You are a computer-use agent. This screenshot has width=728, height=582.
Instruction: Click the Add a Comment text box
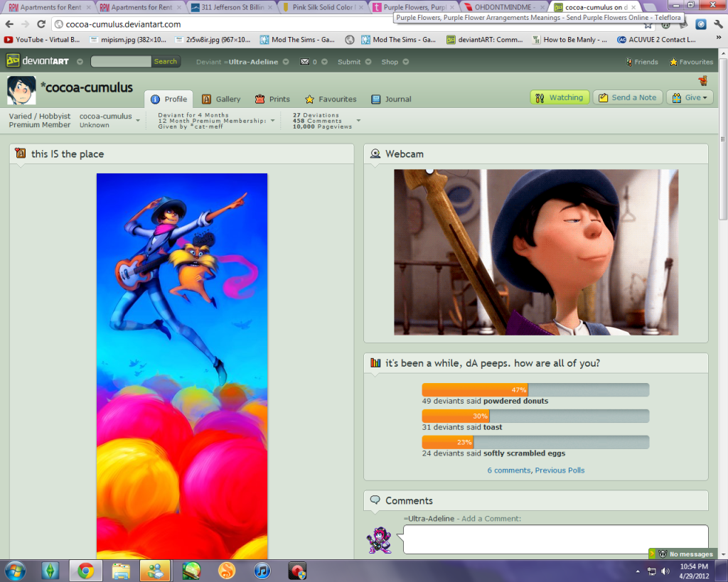pos(555,539)
